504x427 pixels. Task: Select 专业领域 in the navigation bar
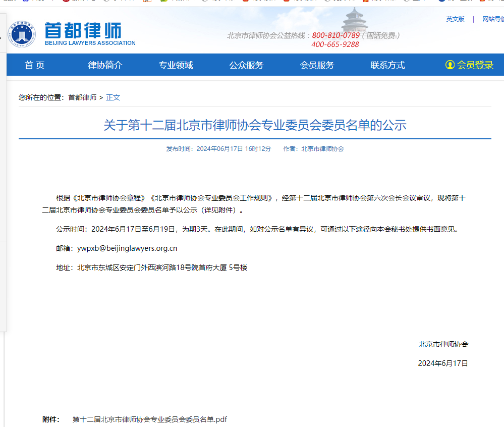[x=176, y=65]
